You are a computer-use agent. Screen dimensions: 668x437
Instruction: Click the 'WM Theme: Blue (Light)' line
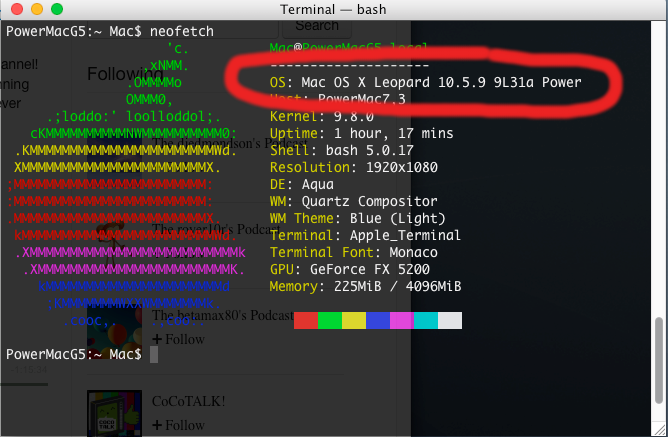tap(357, 218)
